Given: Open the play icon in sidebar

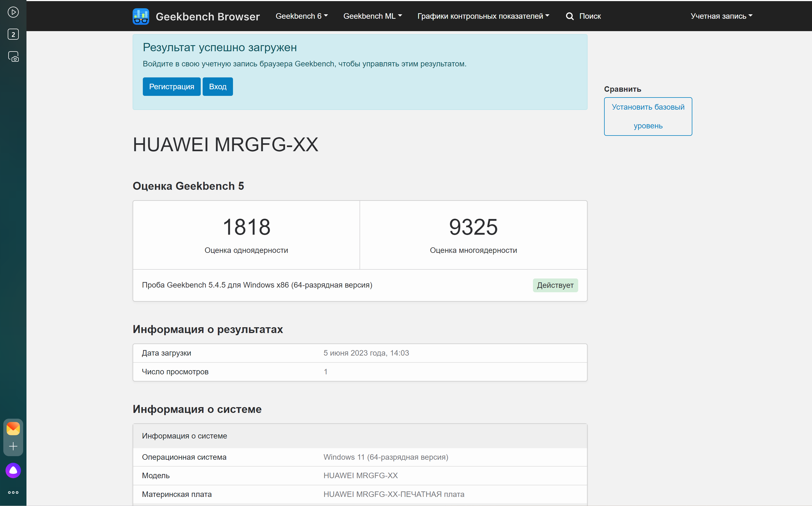Looking at the screenshot, I should click(x=13, y=12).
